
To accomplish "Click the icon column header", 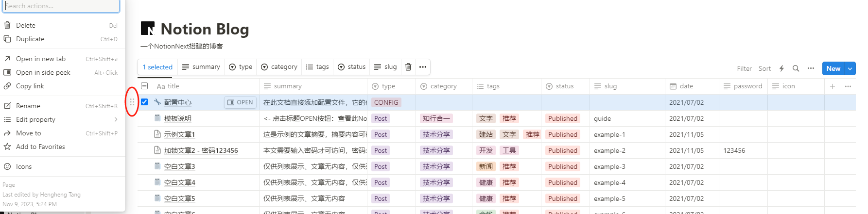I will tap(796, 86).
